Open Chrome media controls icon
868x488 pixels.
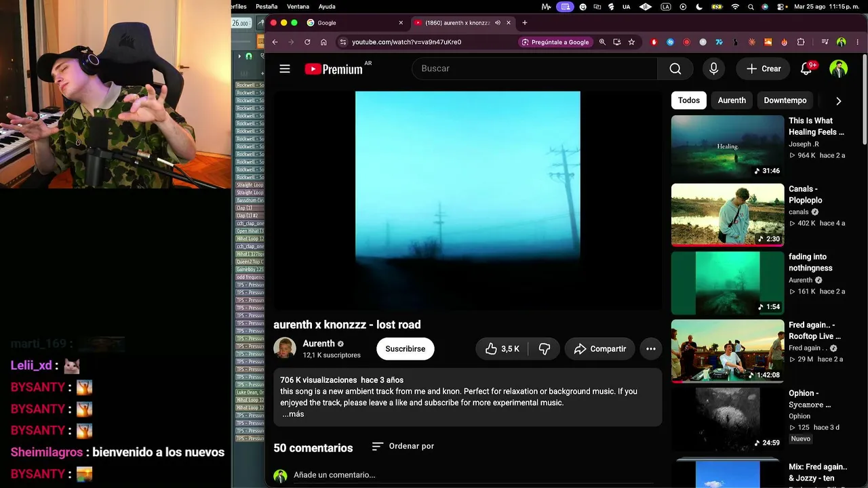(x=825, y=42)
